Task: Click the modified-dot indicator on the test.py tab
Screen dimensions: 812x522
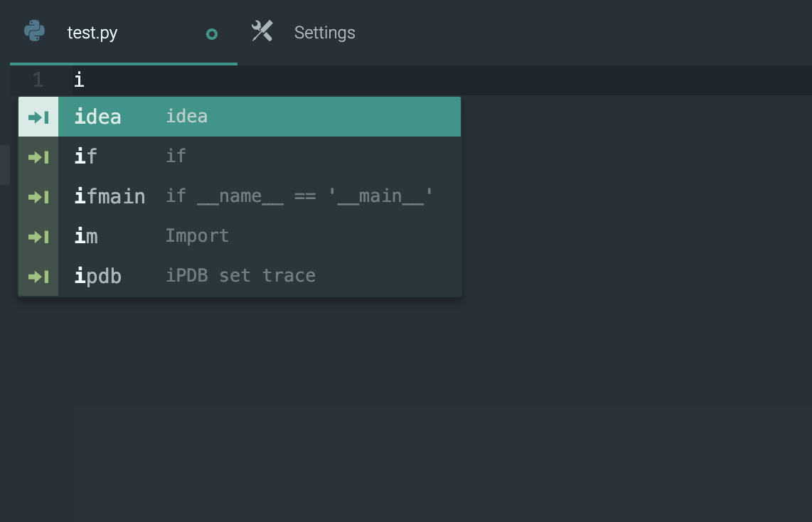Action: (x=212, y=34)
